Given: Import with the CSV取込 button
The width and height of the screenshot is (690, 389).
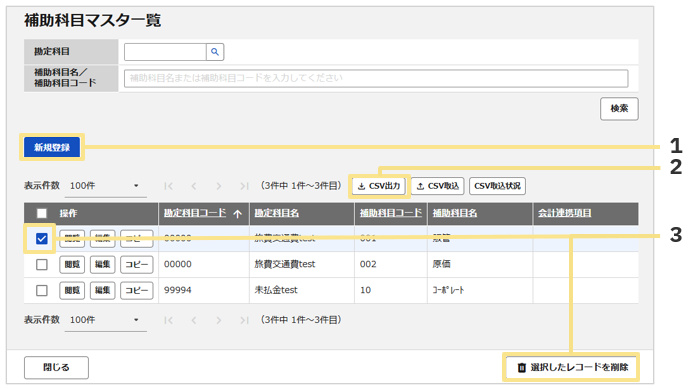Looking at the screenshot, I should (438, 186).
